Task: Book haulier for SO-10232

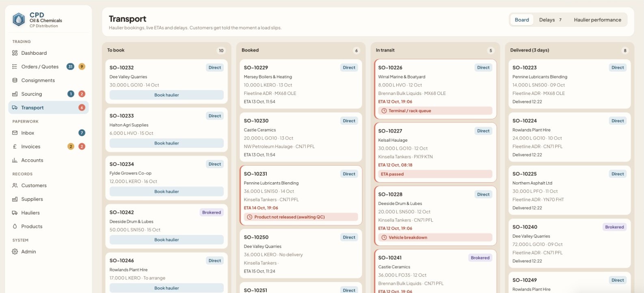Action: (166, 95)
